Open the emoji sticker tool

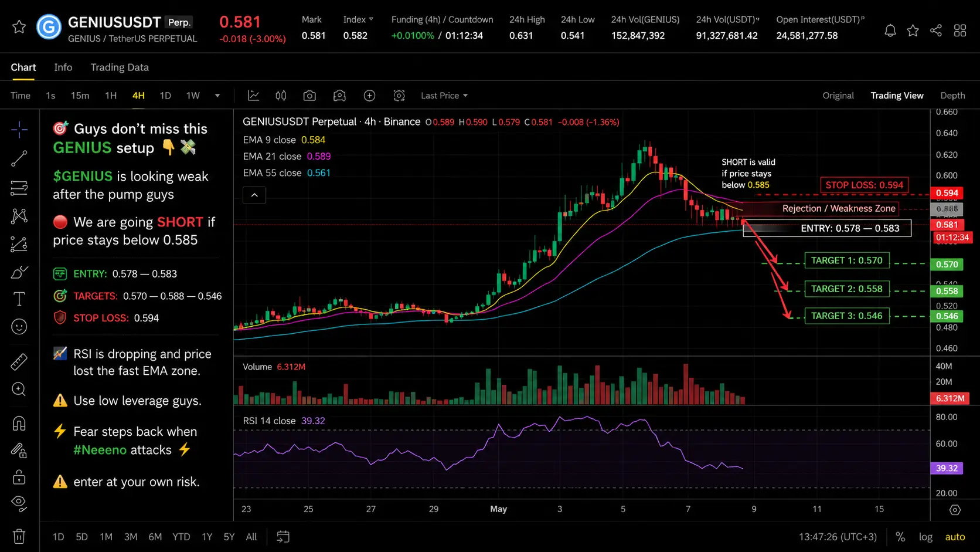point(19,327)
